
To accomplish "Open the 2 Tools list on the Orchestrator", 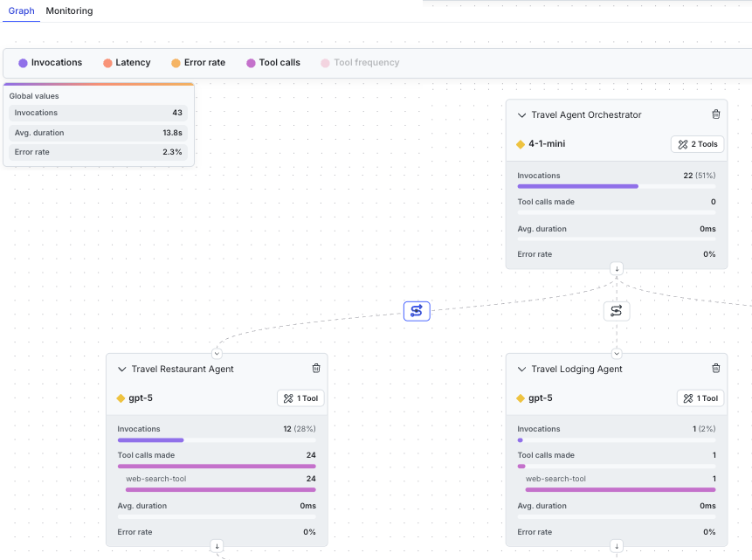I will tap(697, 144).
